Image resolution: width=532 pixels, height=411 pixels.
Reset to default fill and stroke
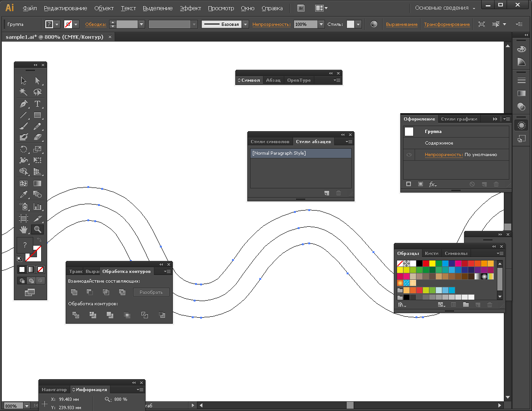(x=19, y=259)
